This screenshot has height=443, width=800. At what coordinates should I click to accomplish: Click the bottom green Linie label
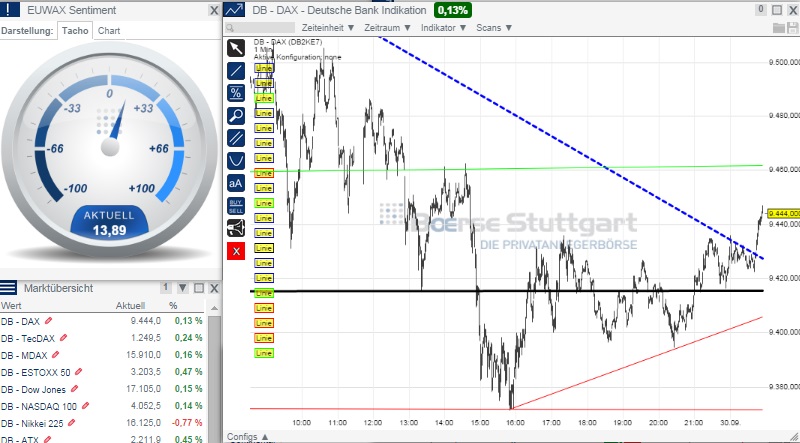click(x=264, y=353)
